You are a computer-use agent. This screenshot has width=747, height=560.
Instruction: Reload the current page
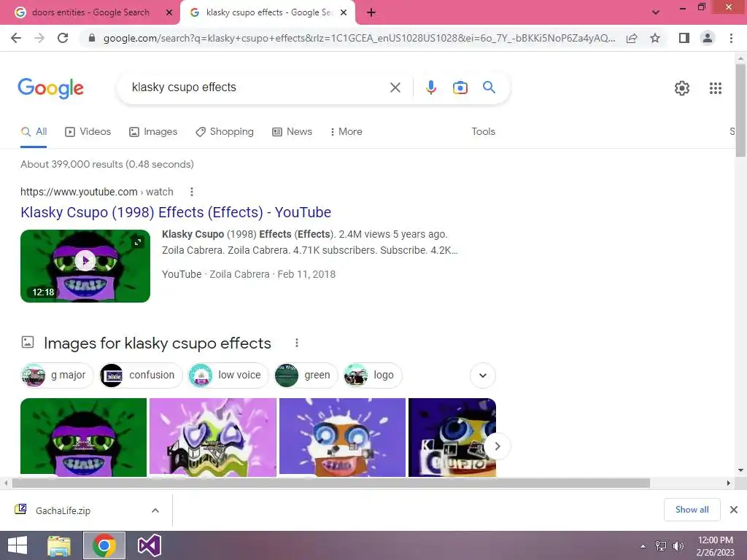click(x=63, y=38)
